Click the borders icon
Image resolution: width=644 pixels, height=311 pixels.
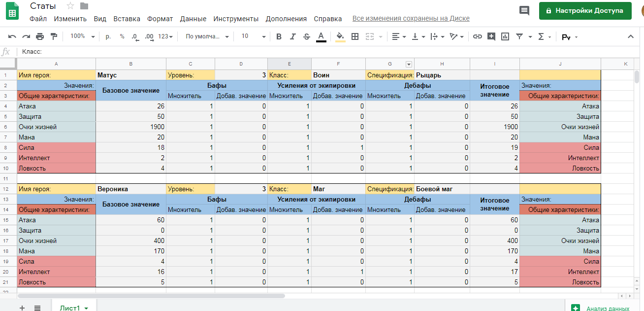(354, 36)
